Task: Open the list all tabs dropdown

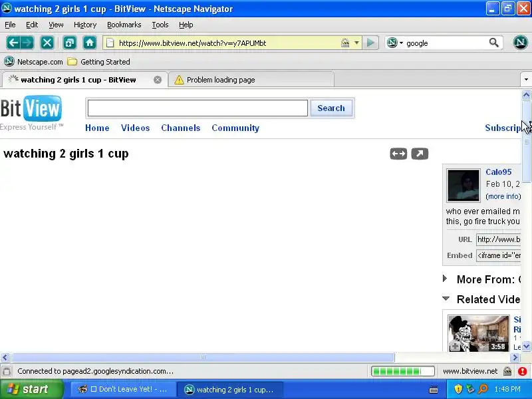Action: click(526, 80)
